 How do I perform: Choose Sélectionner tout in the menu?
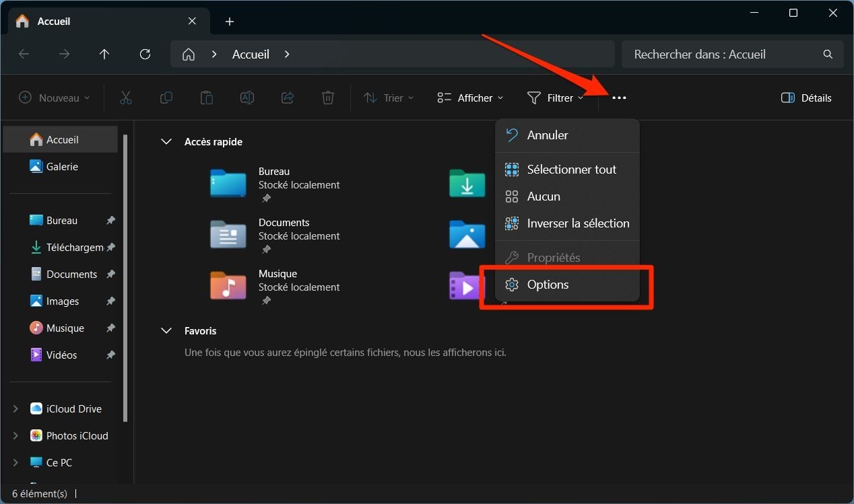coord(567,170)
